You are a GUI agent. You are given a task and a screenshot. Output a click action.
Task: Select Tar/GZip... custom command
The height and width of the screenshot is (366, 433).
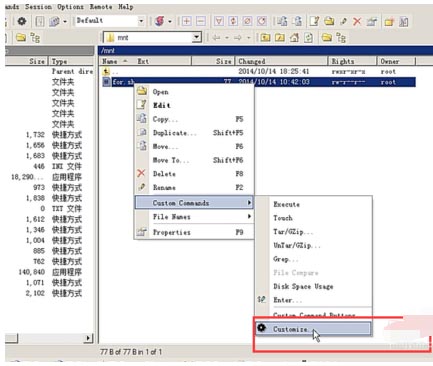[313, 232]
